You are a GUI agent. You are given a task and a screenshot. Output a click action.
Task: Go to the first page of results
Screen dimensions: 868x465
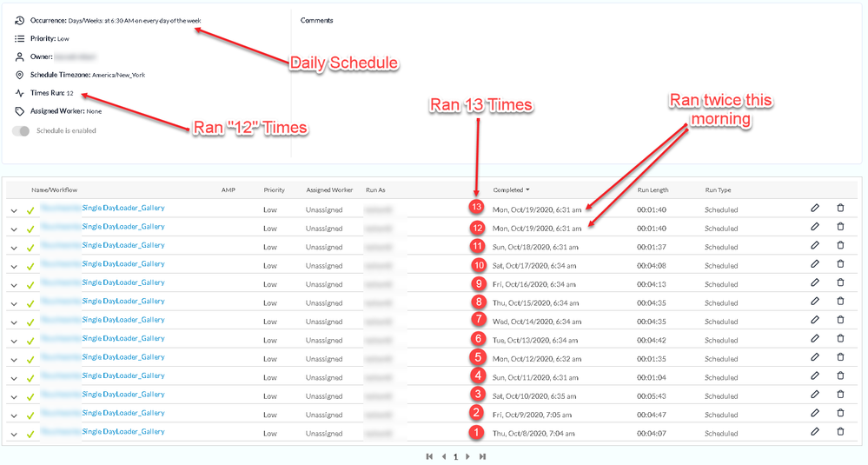(429, 456)
